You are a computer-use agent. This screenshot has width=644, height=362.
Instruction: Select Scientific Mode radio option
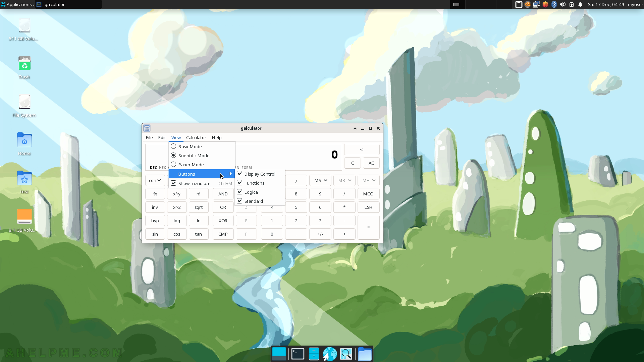coord(202,156)
